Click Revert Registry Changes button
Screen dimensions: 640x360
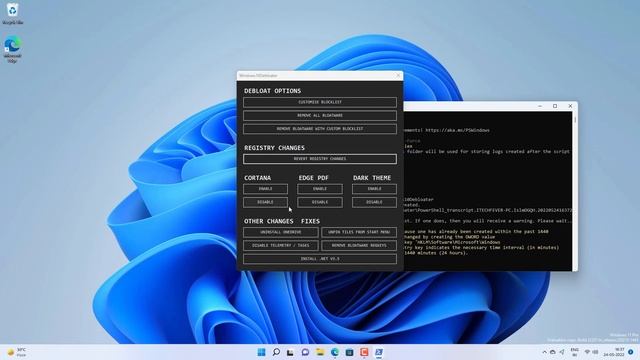point(320,159)
